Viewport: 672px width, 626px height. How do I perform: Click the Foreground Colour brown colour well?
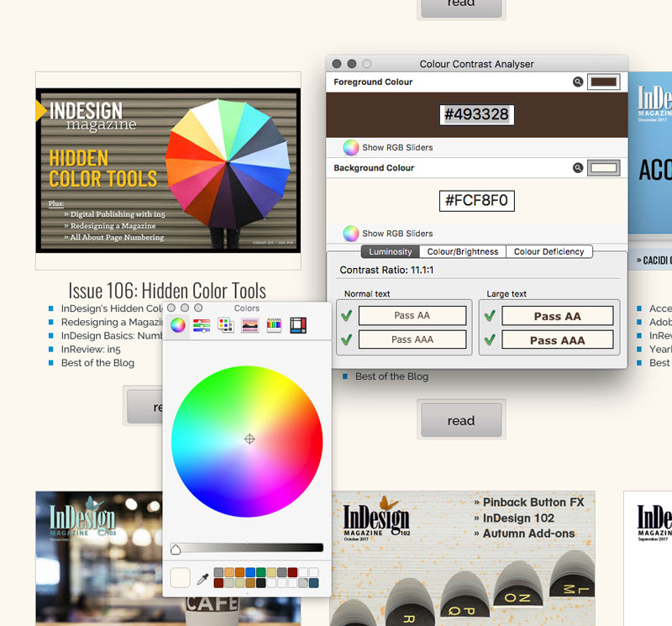(603, 82)
